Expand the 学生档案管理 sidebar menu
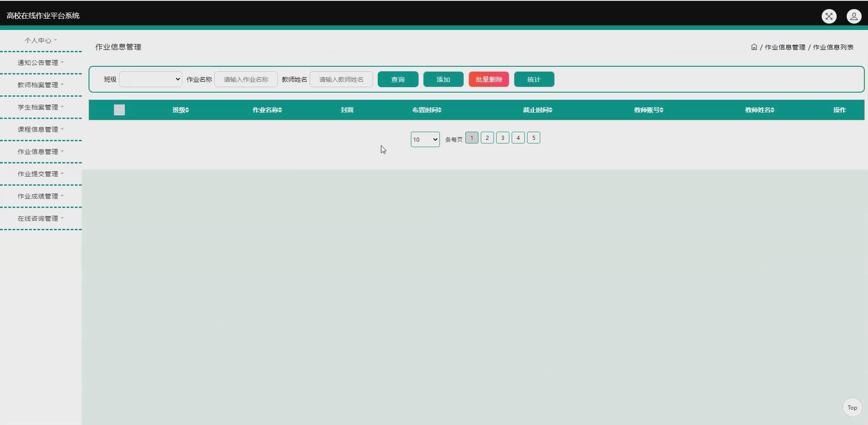 pyautogui.click(x=41, y=107)
